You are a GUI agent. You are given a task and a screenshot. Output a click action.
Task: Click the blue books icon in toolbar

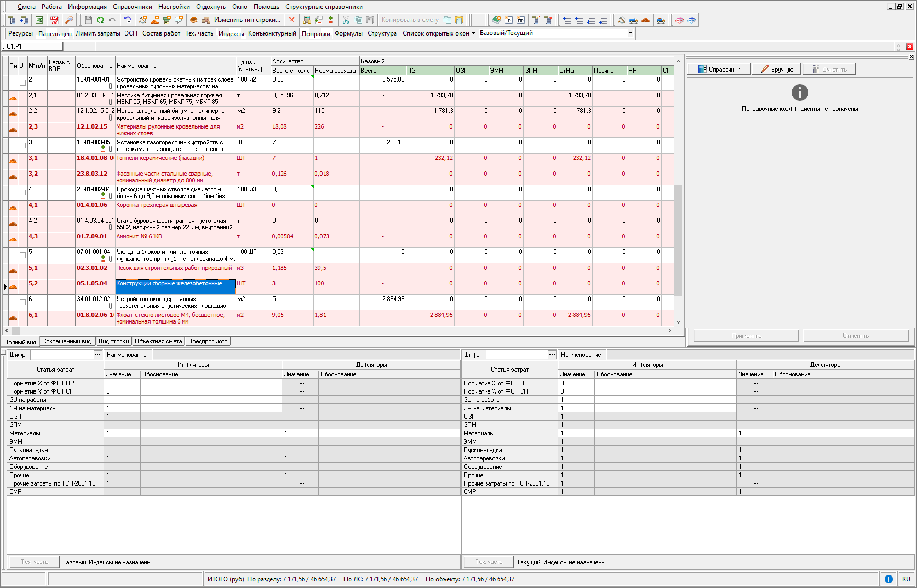(x=692, y=20)
